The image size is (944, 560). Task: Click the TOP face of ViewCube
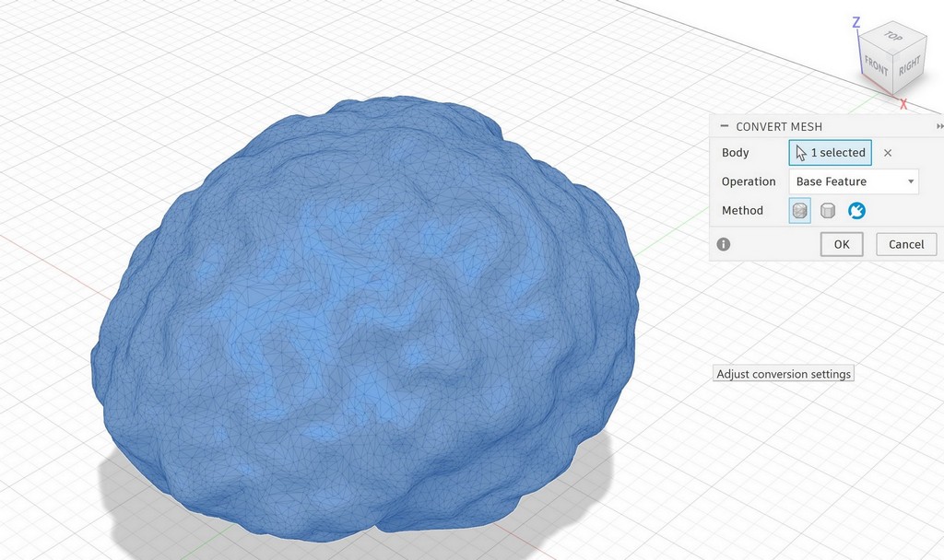pos(891,37)
